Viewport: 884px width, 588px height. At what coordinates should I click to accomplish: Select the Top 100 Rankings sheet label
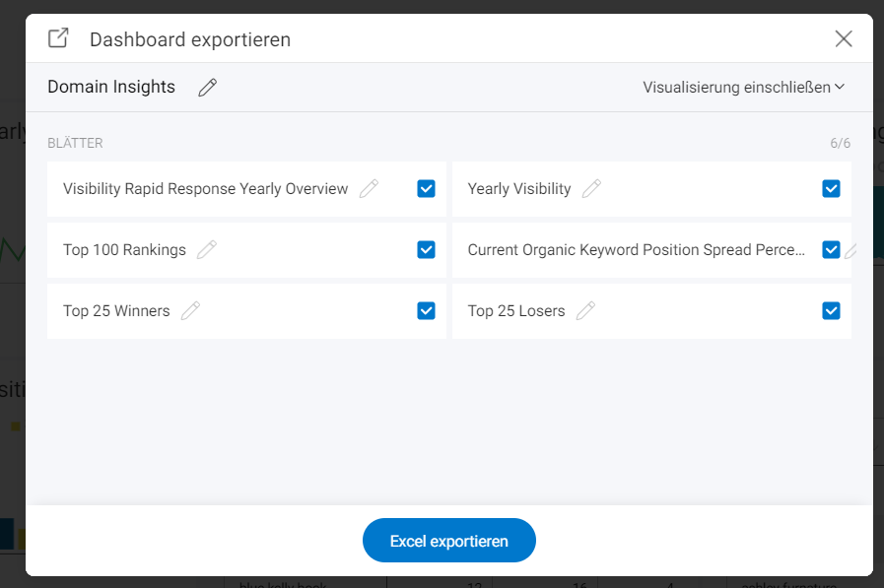point(124,249)
